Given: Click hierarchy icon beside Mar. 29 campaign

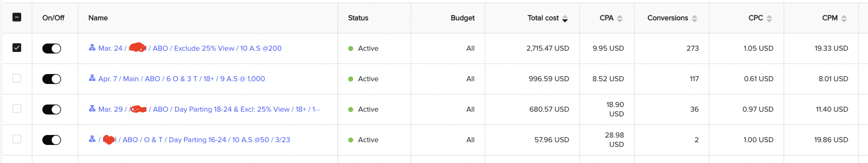Looking at the screenshot, I should click(x=92, y=108).
